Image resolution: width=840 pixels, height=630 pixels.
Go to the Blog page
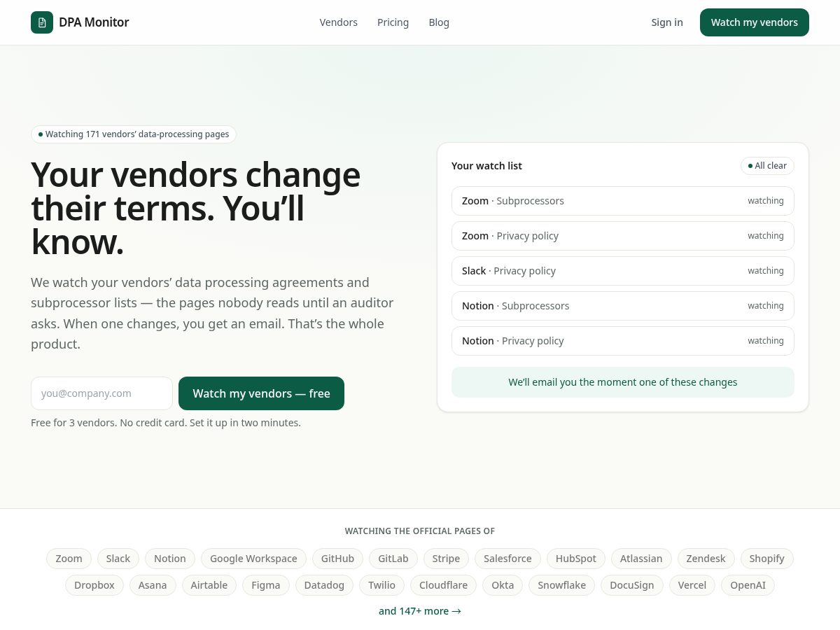pyautogui.click(x=439, y=22)
